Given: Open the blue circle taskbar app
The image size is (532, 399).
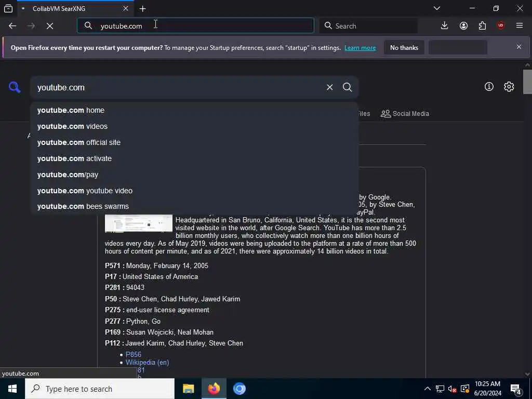Looking at the screenshot, I should pos(239,389).
